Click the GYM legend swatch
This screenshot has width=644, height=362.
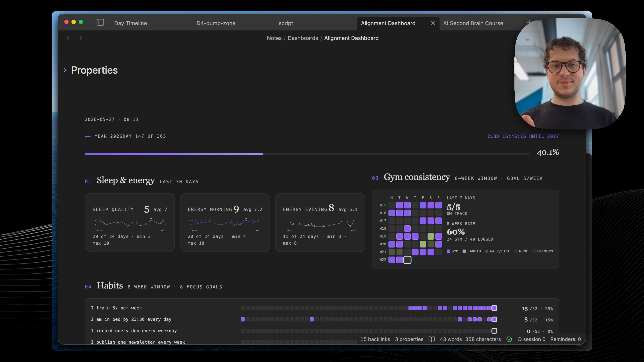(449, 251)
